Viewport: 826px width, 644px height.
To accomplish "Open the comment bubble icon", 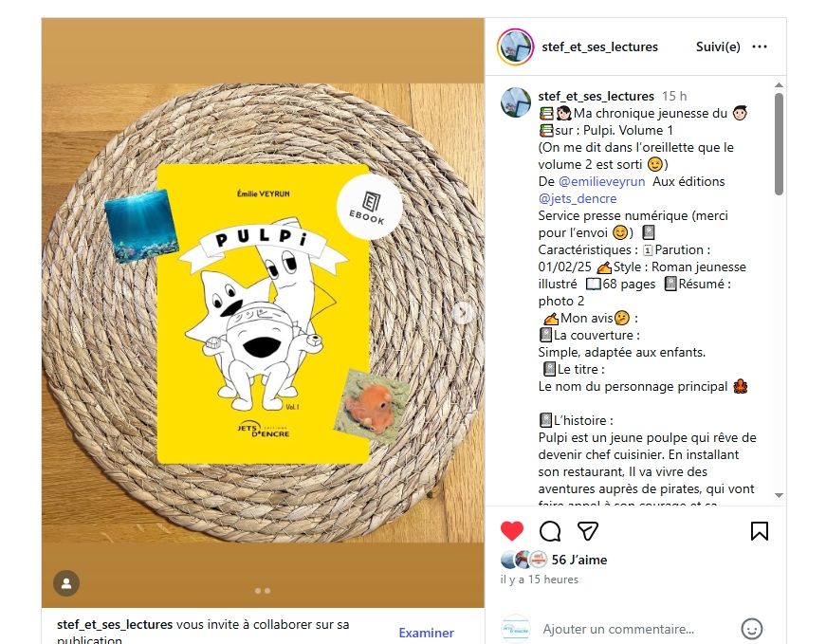I will (x=550, y=531).
